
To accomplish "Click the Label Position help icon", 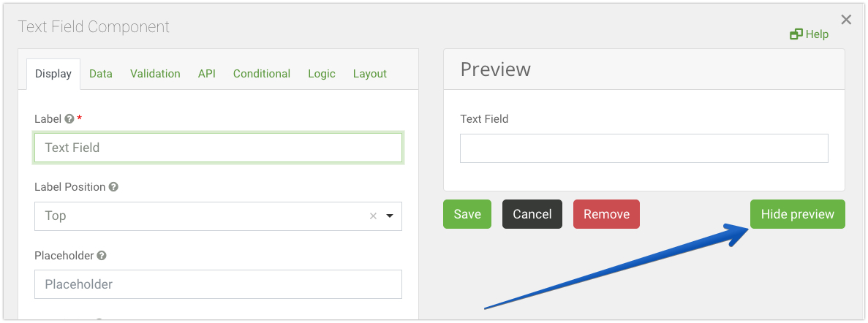I will point(113,187).
